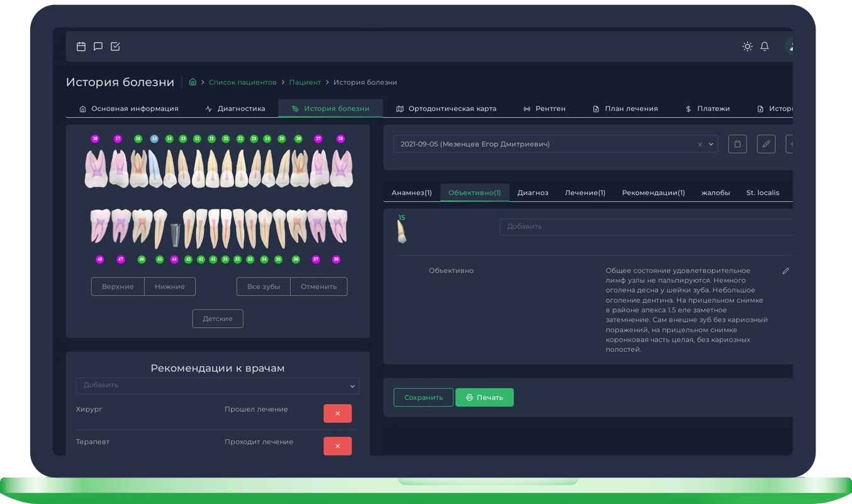Go to home via breadcrumb house icon
852x504 pixels.
click(x=193, y=82)
